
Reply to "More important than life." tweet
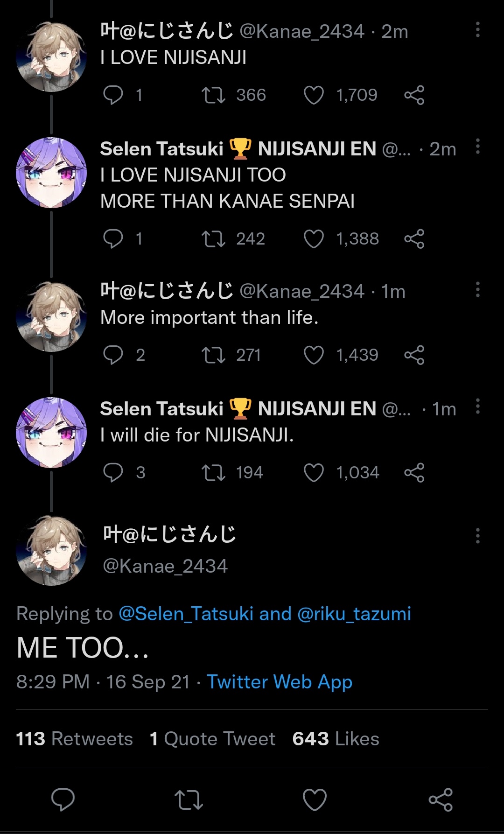coord(113,355)
